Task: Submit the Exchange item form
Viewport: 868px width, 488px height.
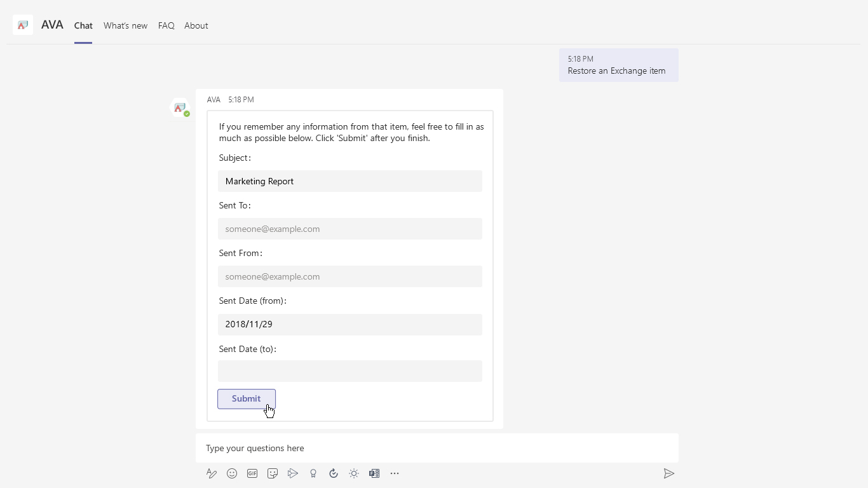Action: tap(246, 399)
